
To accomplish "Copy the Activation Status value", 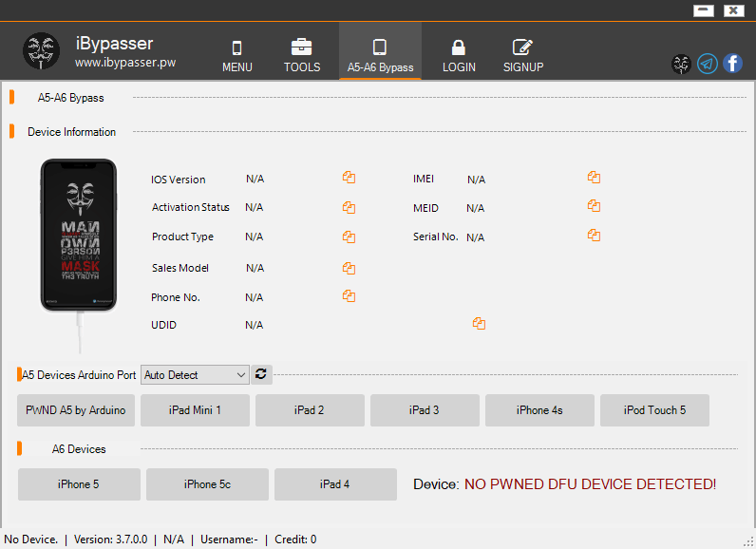I will pos(349,207).
